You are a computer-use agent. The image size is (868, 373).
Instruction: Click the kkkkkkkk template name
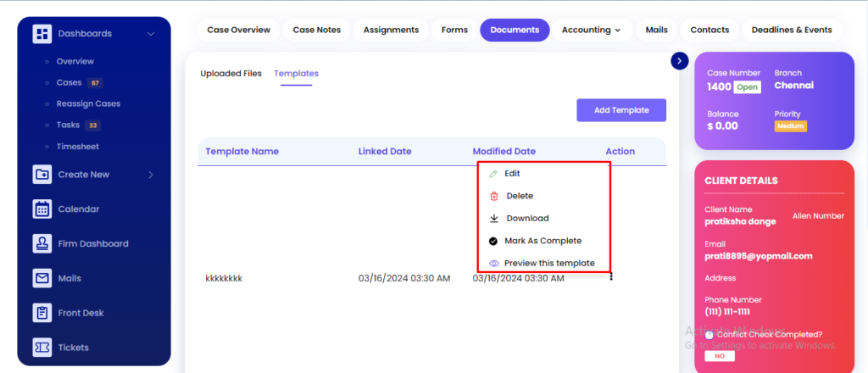click(224, 278)
